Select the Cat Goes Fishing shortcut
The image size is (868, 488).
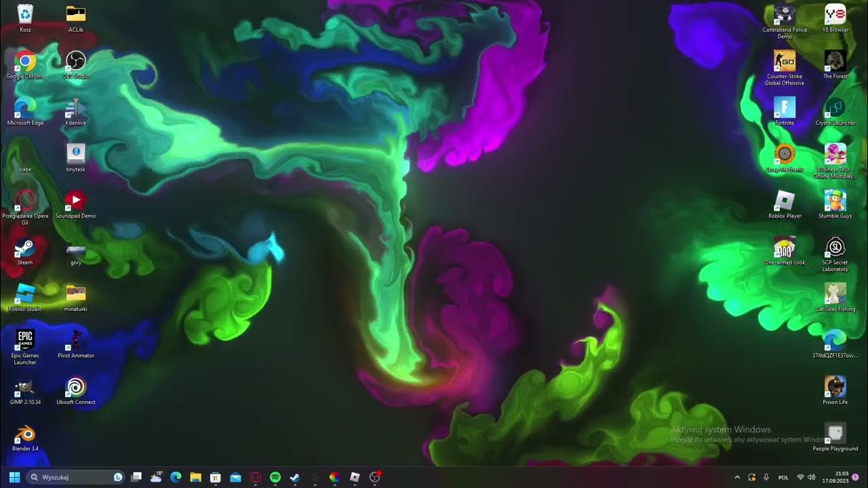835,298
